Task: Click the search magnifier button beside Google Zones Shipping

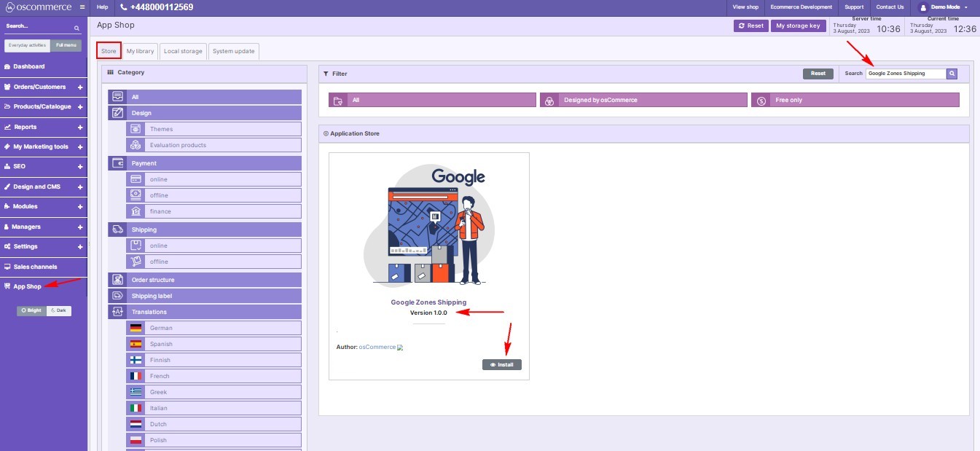Action: pyautogui.click(x=952, y=74)
